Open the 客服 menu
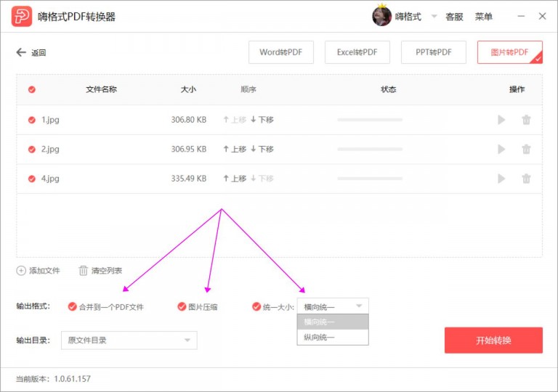The width and height of the screenshot is (558, 392). point(454,17)
